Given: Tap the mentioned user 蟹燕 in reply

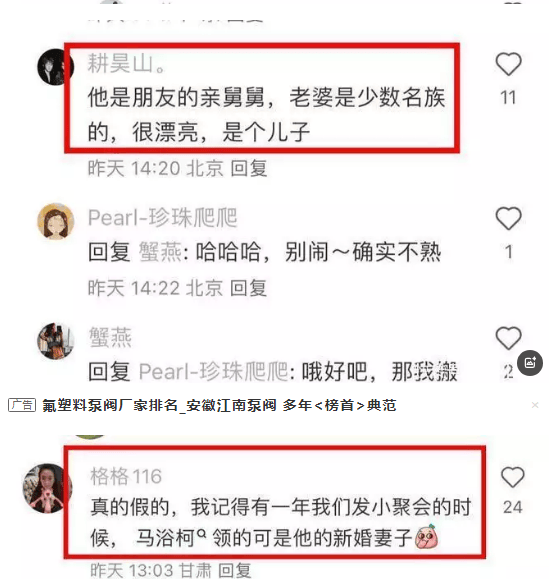Looking at the screenshot, I should [x=160, y=252].
